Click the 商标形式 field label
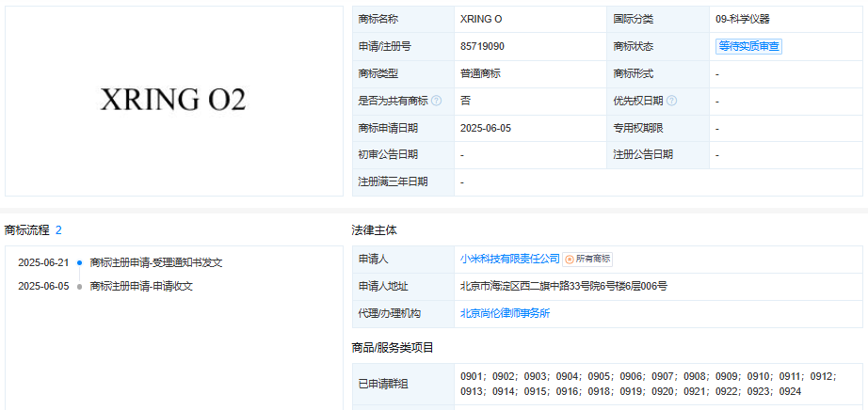 coord(634,73)
